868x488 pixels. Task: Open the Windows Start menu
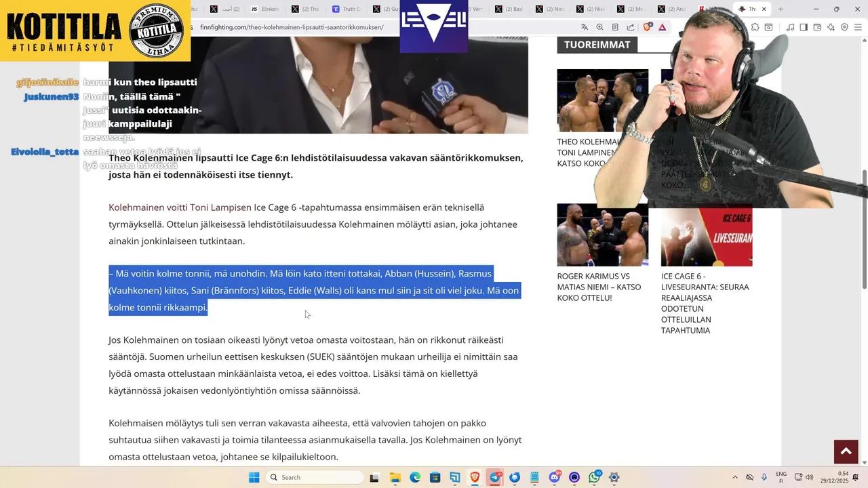tap(254, 477)
